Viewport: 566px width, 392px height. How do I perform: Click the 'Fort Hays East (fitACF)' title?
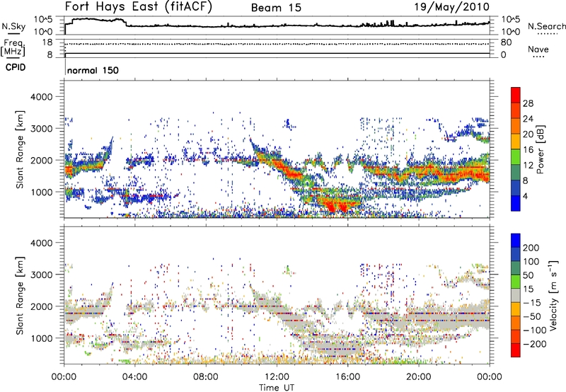(138, 6)
